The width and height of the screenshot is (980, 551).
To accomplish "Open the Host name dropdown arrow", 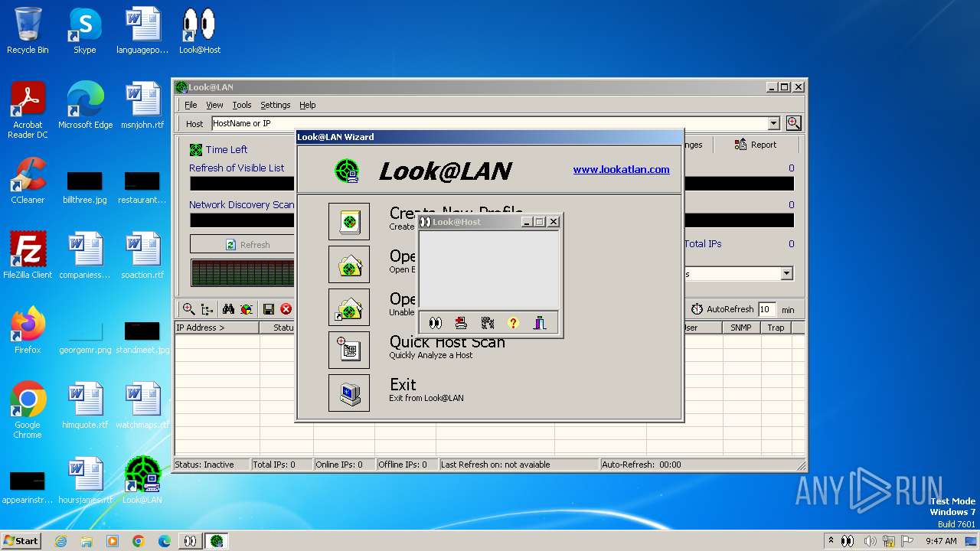I will click(773, 123).
